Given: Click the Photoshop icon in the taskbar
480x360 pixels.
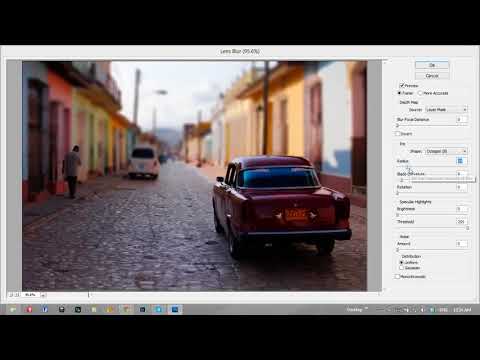Looking at the screenshot, I should 175,310.
